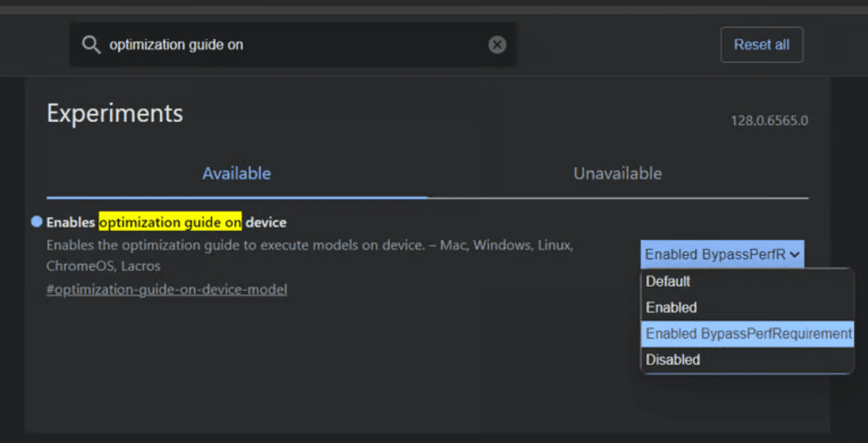Image resolution: width=868 pixels, height=443 pixels.
Task: Click the flag description mentioning Mac, Windows, Linux
Action: pos(310,256)
